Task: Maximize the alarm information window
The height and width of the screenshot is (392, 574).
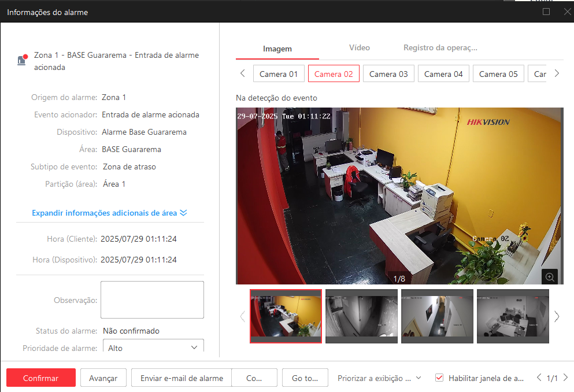Action: point(546,12)
